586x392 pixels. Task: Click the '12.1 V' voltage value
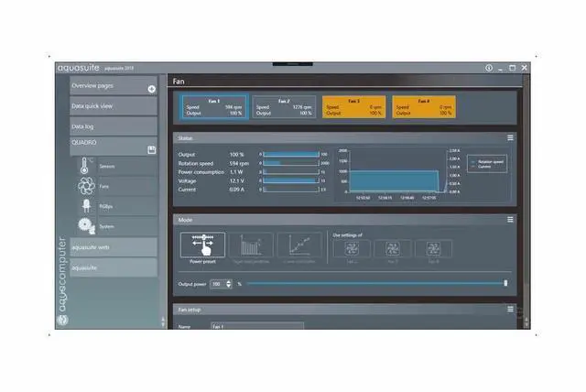[x=236, y=180]
